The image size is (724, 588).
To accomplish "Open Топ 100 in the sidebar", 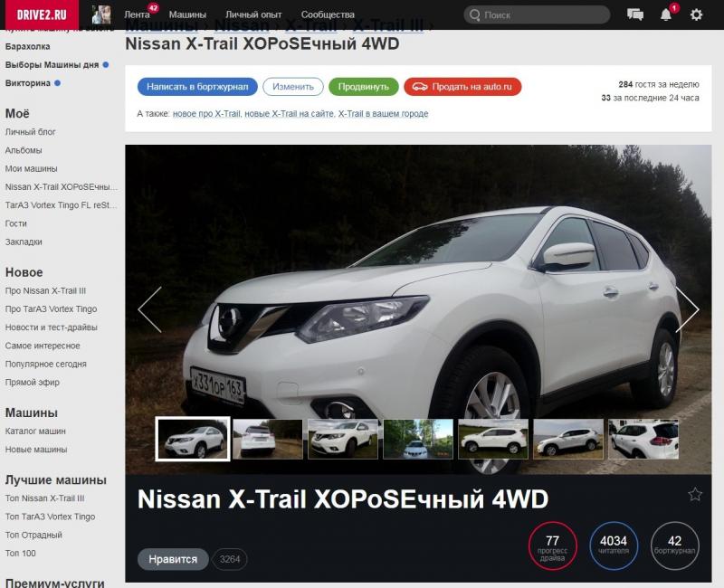I will tap(20, 554).
